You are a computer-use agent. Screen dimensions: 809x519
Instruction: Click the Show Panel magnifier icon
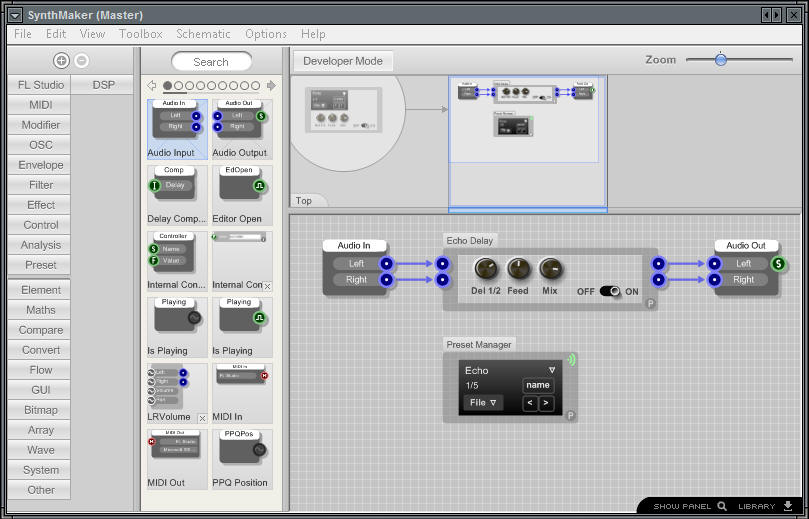721,506
